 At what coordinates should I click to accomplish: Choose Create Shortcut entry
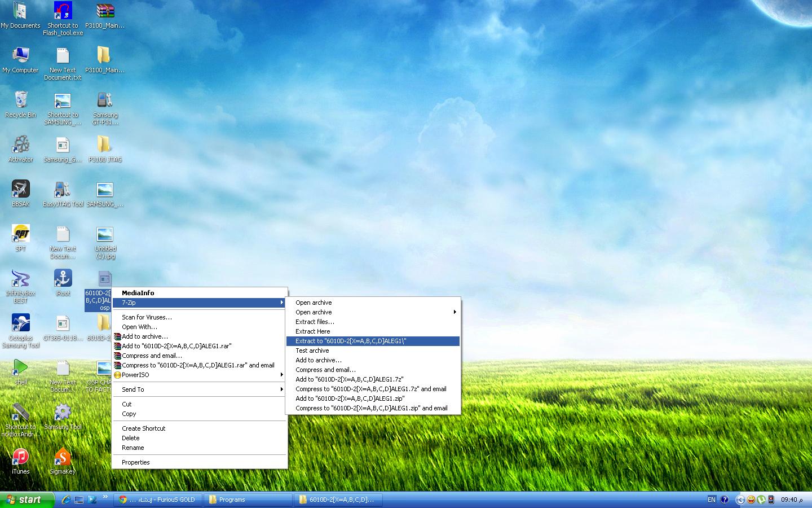(x=200, y=428)
